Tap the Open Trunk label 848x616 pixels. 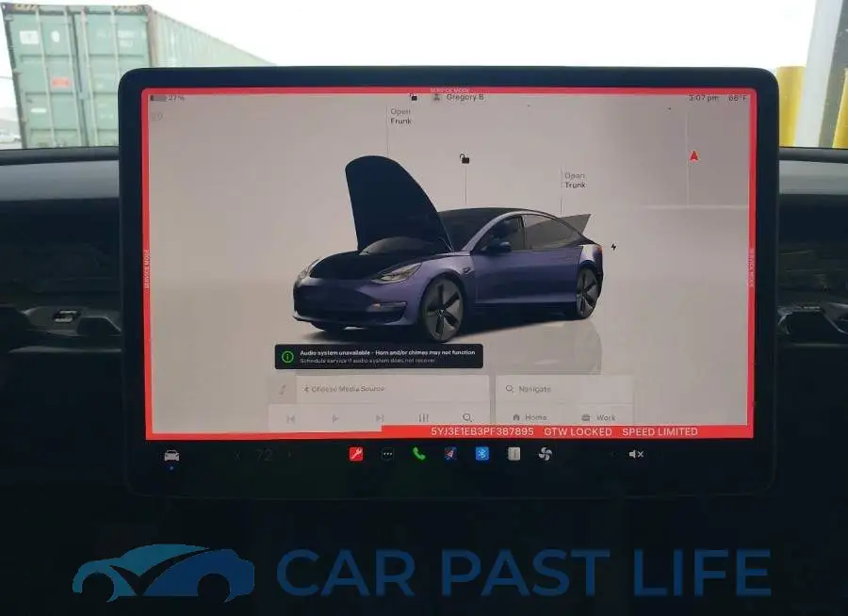tap(575, 180)
